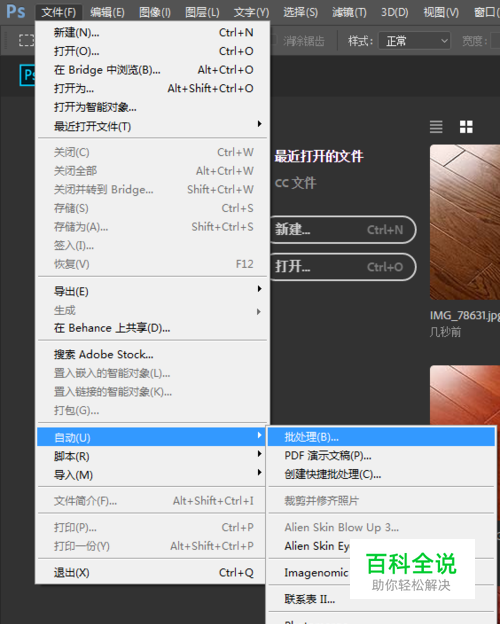The image size is (500, 624).
Task: Open the 选择(S) menu
Action: click(x=301, y=12)
